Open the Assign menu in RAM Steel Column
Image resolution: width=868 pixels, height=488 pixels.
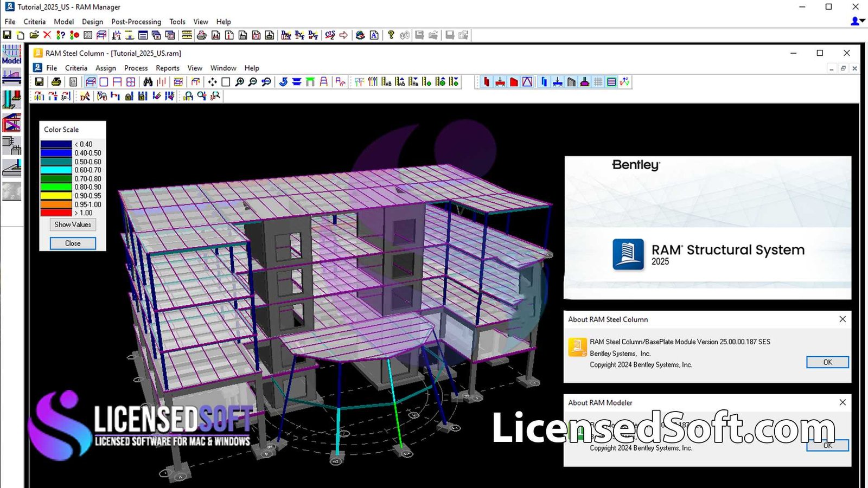pos(106,68)
